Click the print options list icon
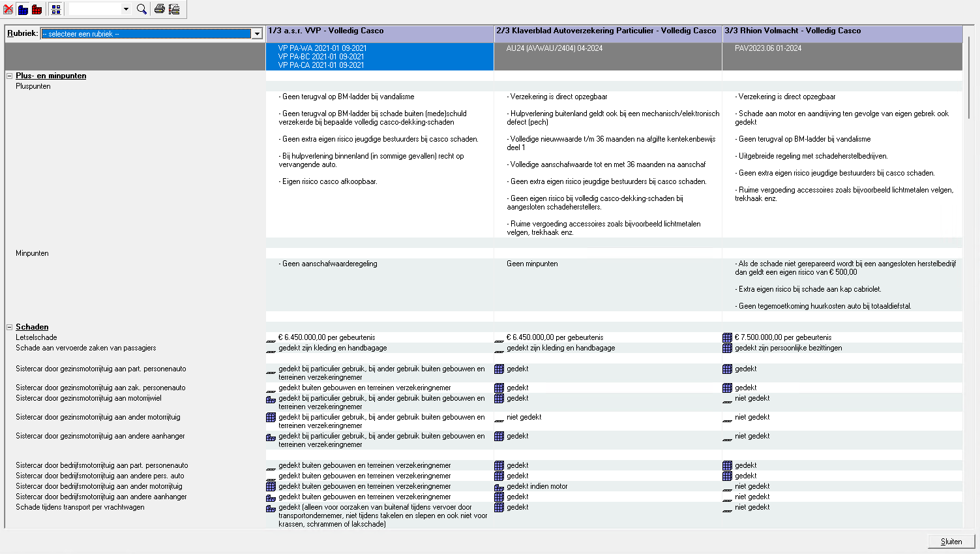 tap(174, 9)
